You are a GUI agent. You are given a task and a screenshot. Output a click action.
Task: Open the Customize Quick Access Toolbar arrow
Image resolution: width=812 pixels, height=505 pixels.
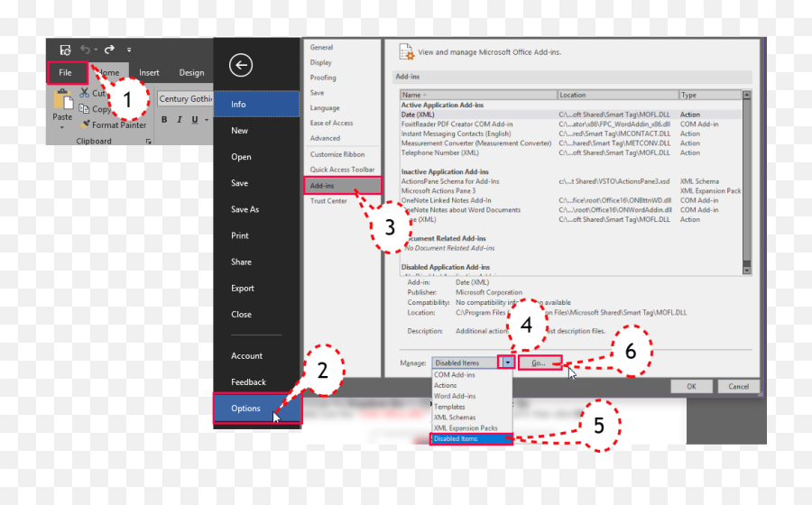(x=129, y=50)
